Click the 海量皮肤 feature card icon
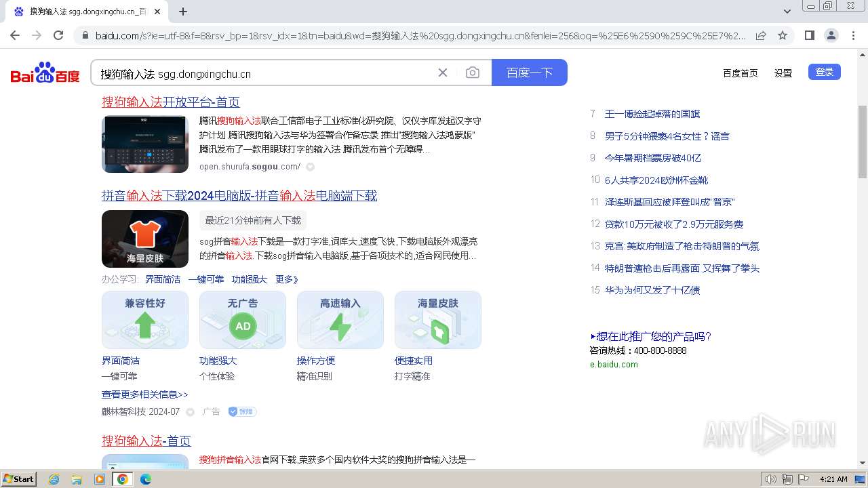868x488 pixels. (438, 320)
